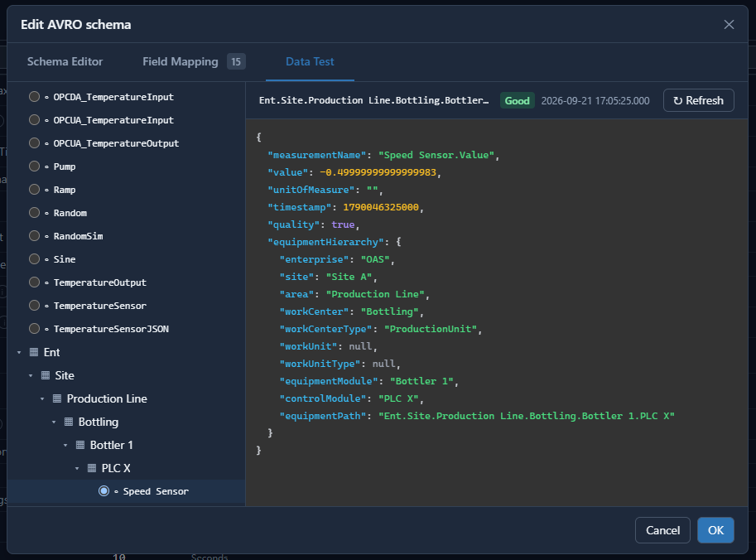
Task: Collapse the PLC X node arrow
Action: pos(77,468)
